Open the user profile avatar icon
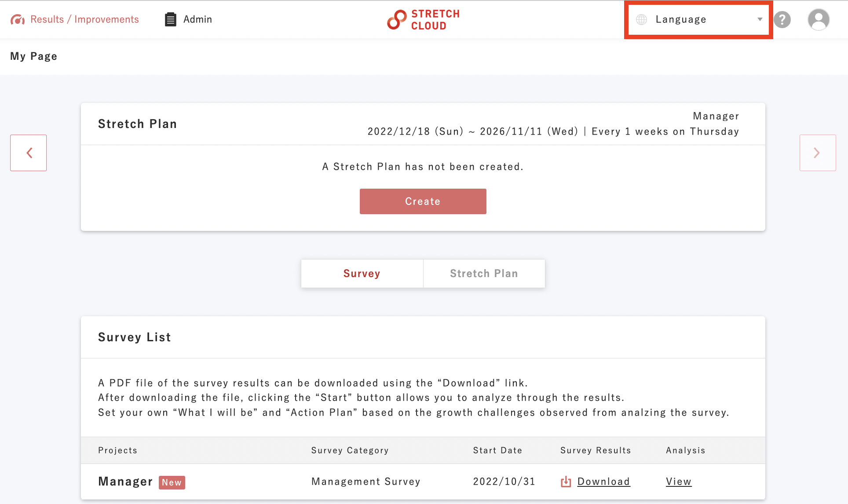Image resolution: width=848 pixels, height=504 pixels. tap(819, 19)
